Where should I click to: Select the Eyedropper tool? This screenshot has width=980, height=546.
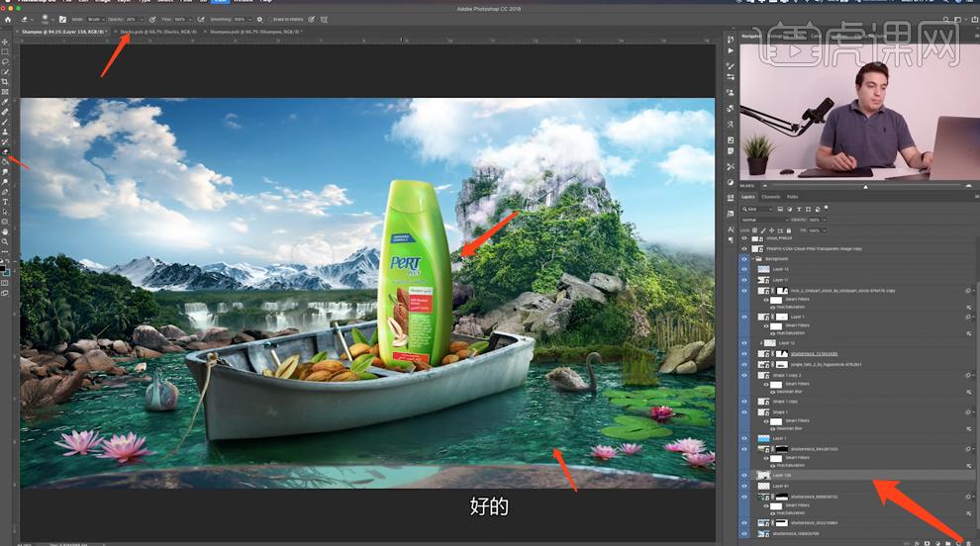pos(5,101)
